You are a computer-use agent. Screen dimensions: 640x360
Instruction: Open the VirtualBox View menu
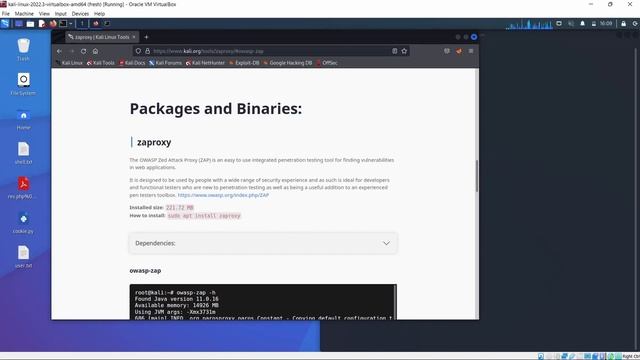44,13
